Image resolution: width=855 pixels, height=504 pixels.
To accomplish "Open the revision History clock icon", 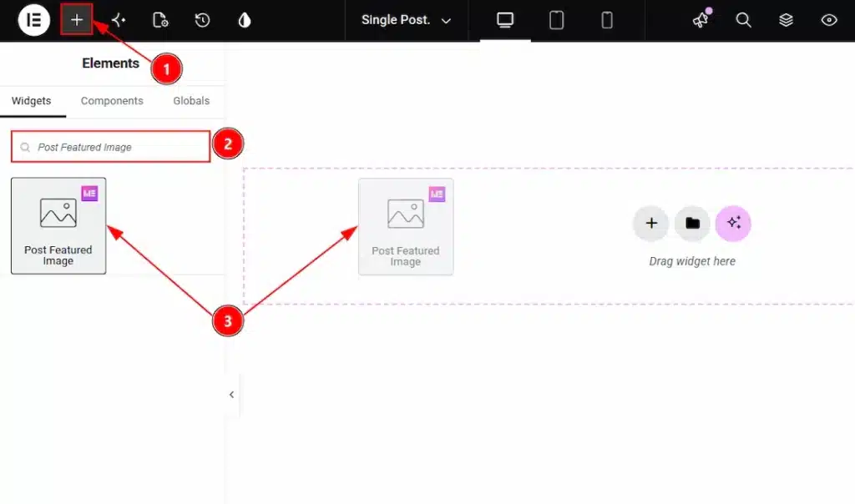I will point(202,20).
